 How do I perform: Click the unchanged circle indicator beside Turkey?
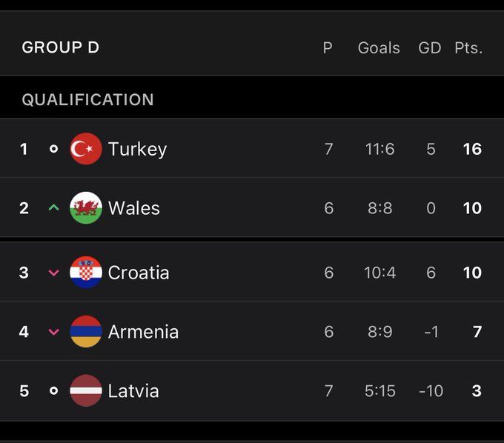coord(53,149)
